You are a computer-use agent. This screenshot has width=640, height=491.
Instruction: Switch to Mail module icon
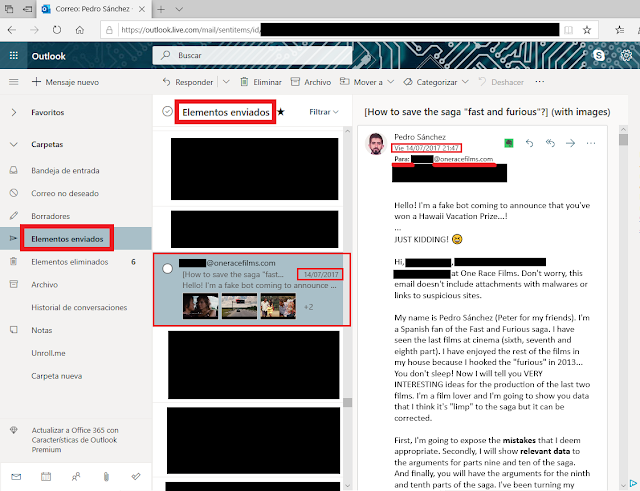coord(16,476)
